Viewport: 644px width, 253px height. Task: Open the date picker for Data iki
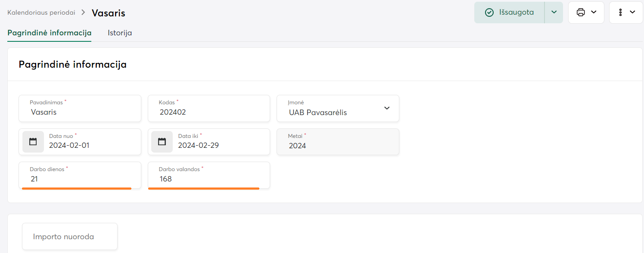[162, 142]
